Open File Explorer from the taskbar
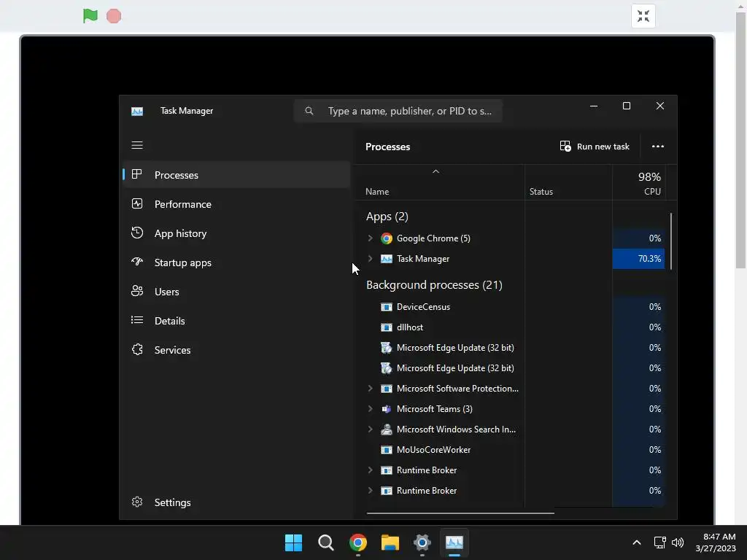 tap(390, 542)
